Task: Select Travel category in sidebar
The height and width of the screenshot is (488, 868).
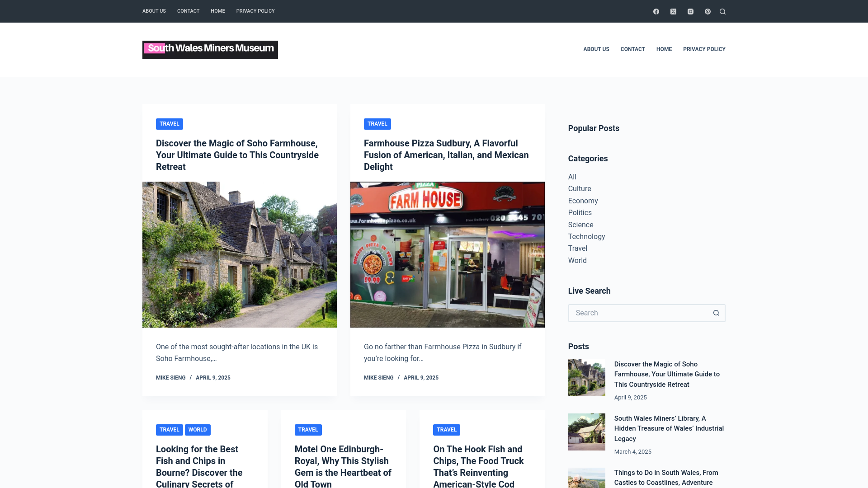Action: click(578, 249)
